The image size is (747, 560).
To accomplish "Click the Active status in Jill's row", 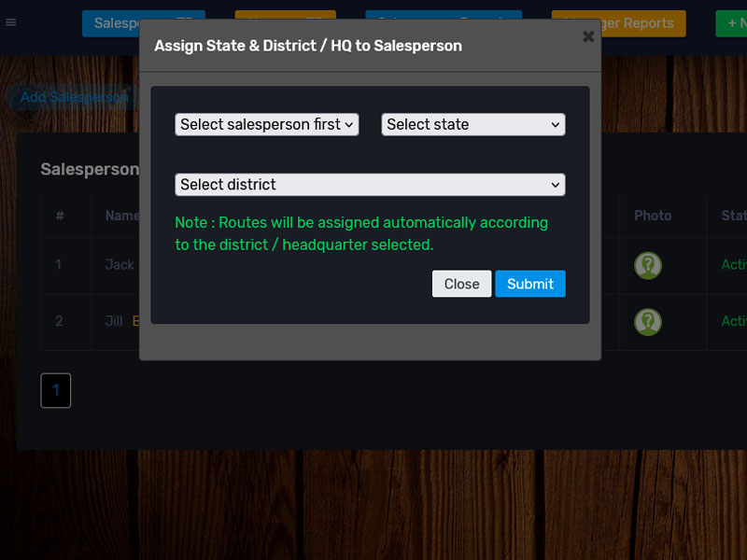I will point(734,321).
